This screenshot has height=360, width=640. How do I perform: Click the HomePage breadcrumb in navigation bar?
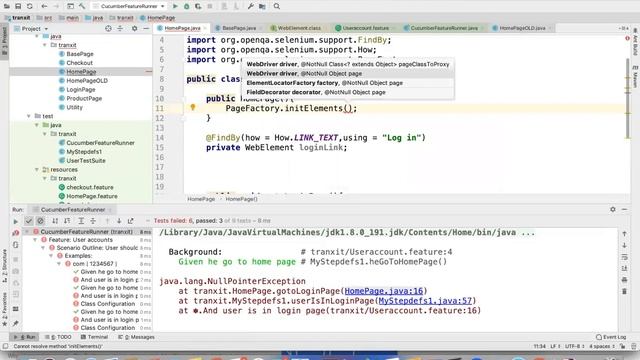(157, 18)
